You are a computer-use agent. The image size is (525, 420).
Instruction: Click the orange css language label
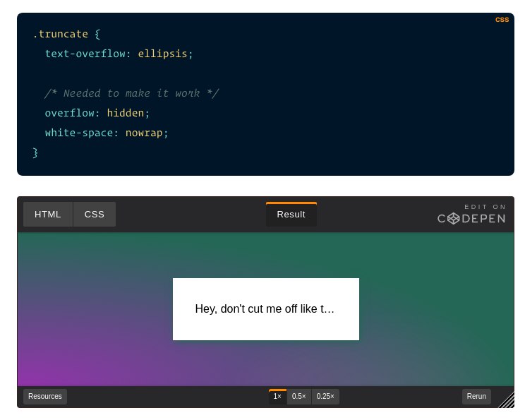click(x=502, y=20)
